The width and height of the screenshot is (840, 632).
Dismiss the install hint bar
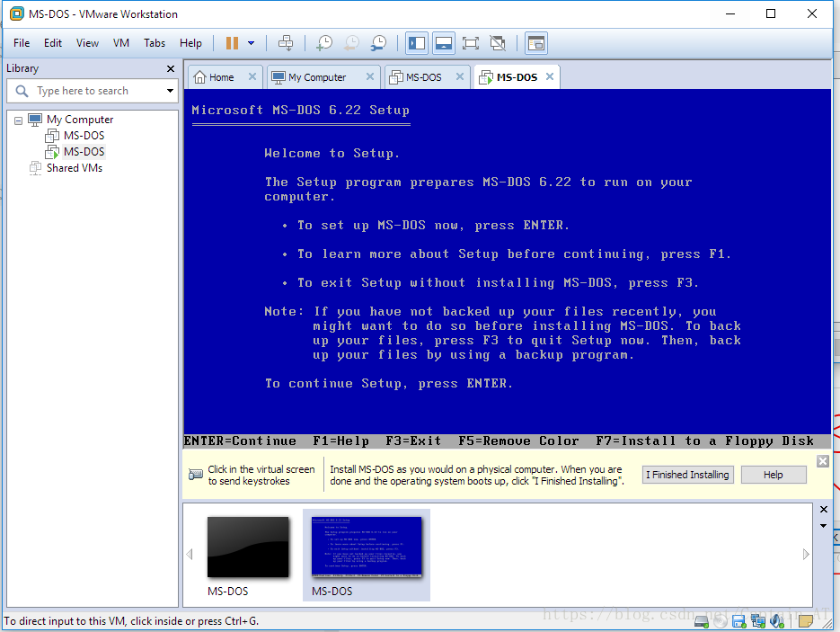coord(823,461)
